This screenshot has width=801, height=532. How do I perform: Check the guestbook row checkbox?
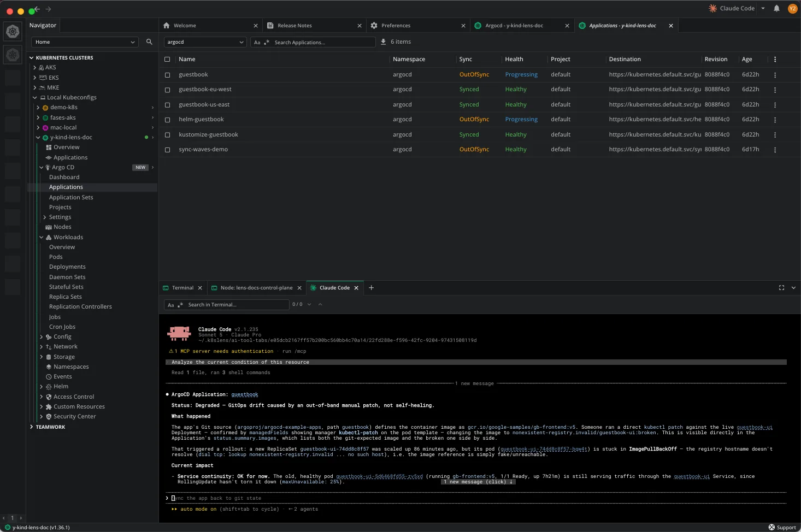tap(167, 75)
